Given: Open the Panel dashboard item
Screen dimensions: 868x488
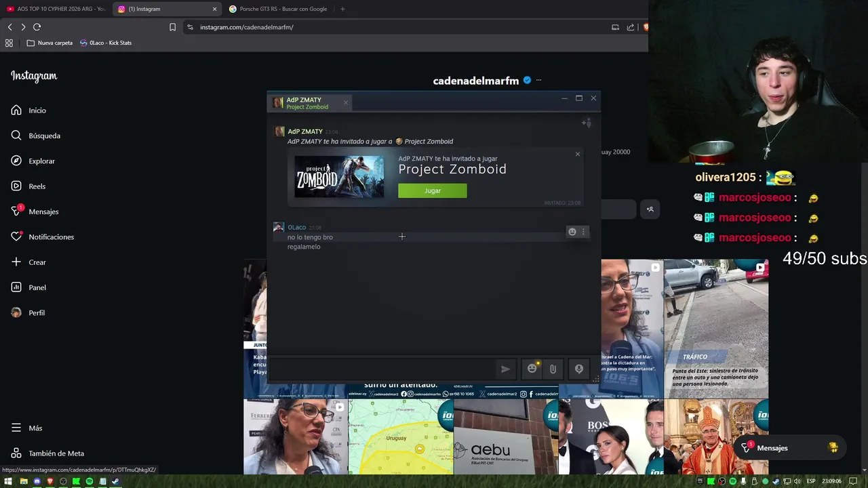Looking at the screenshot, I should click(28, 287).
